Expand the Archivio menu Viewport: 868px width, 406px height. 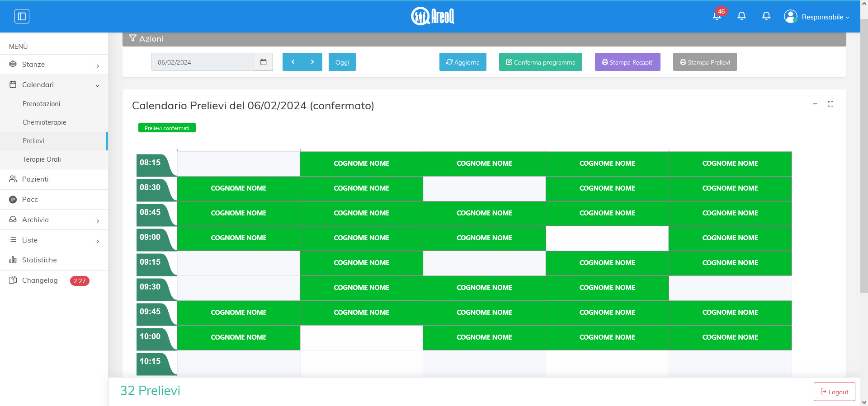click(54, 220)
